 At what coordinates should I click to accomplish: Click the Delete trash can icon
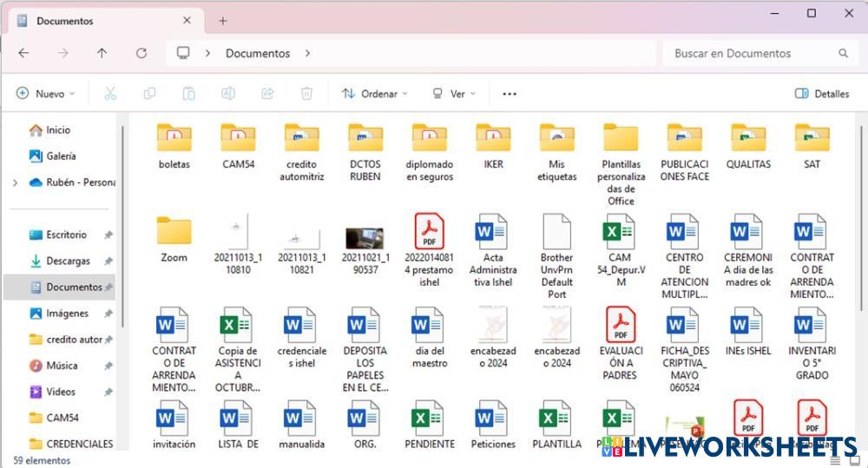click(x=306, y=94)
